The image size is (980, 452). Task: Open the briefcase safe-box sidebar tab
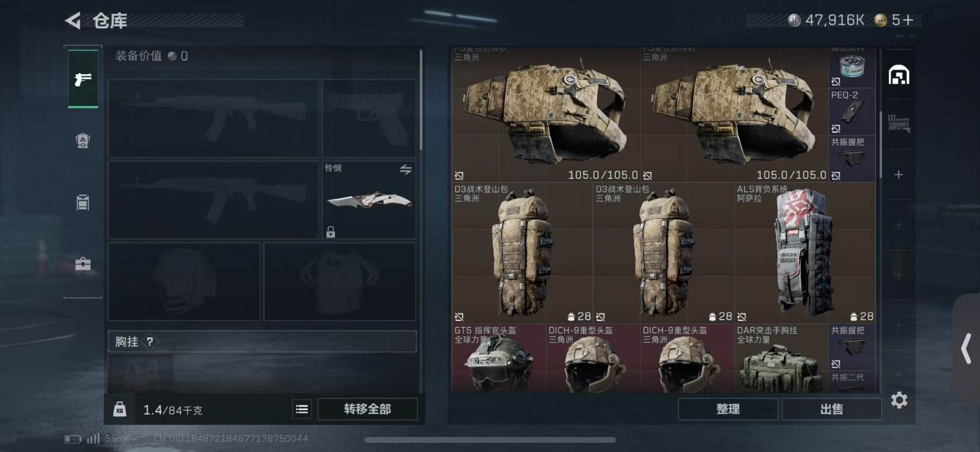click(x=83, y=264)
